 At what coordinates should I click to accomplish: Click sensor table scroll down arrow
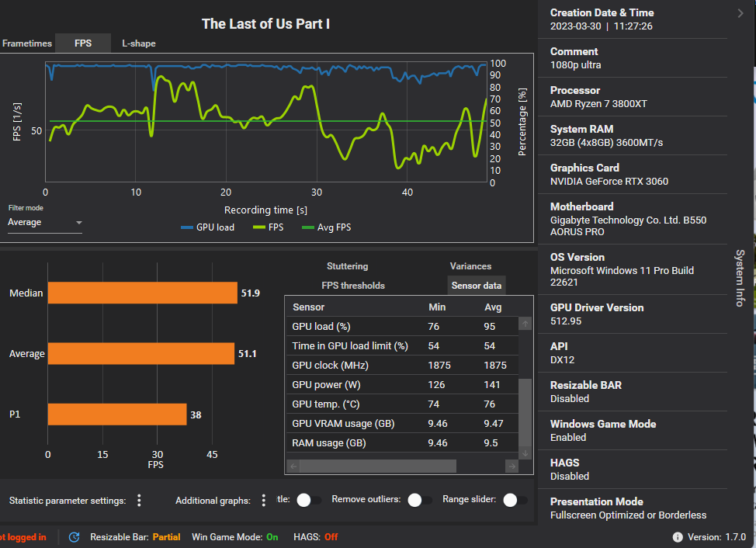tap(525, 453)
